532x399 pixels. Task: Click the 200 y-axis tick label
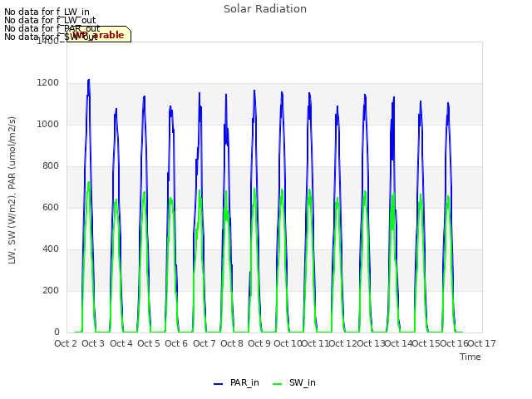[x=51, y=291]
